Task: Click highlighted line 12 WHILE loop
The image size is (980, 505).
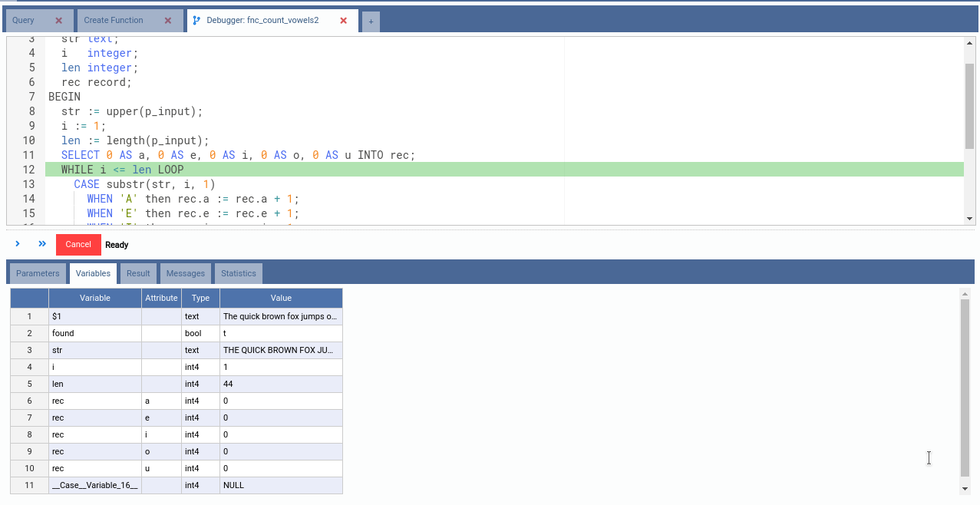Action: [123, 170]
